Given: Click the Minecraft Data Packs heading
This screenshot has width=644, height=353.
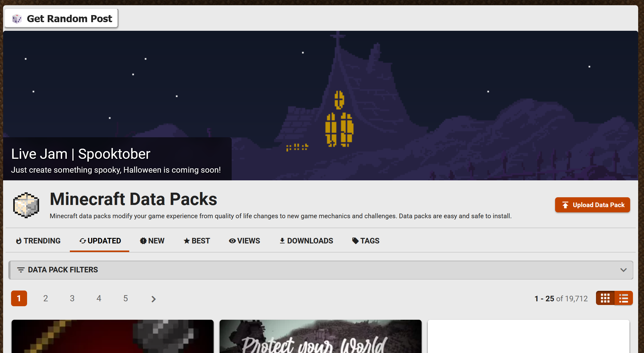Looking at the screenshot, I should (134, 199).
